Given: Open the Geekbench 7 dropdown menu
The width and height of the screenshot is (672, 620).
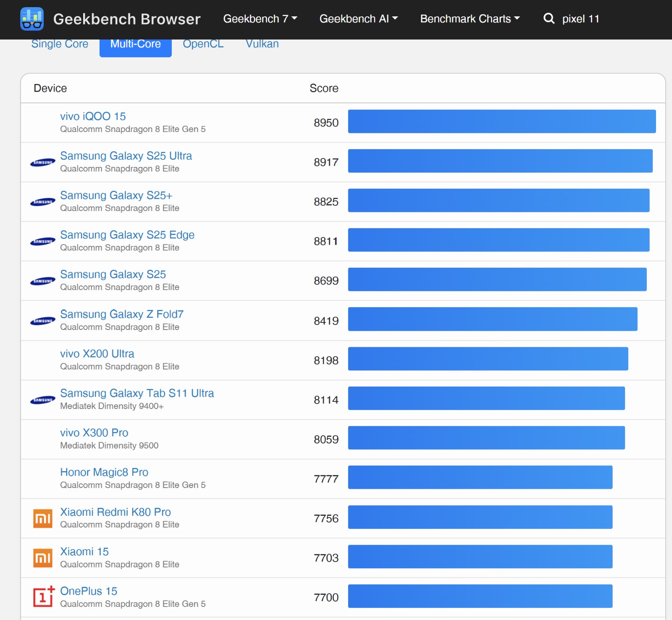Looking at the screenshot, I should (x=260, y=19).
